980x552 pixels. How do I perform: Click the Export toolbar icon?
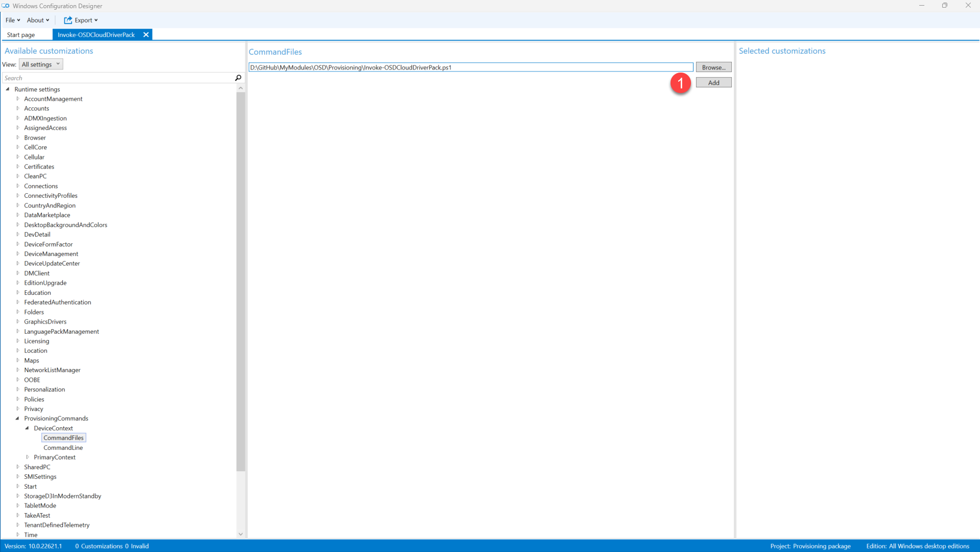[68, 20]
